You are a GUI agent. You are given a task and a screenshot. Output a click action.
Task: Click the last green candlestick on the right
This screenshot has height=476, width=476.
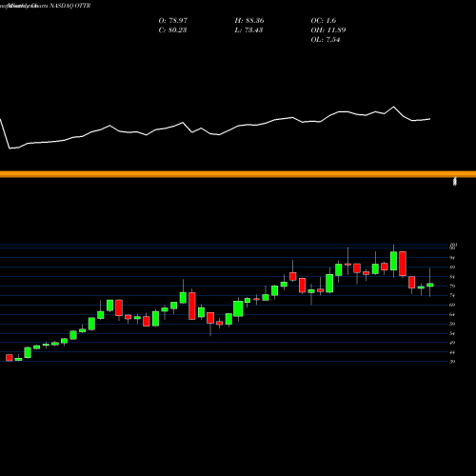coord(430,285)
